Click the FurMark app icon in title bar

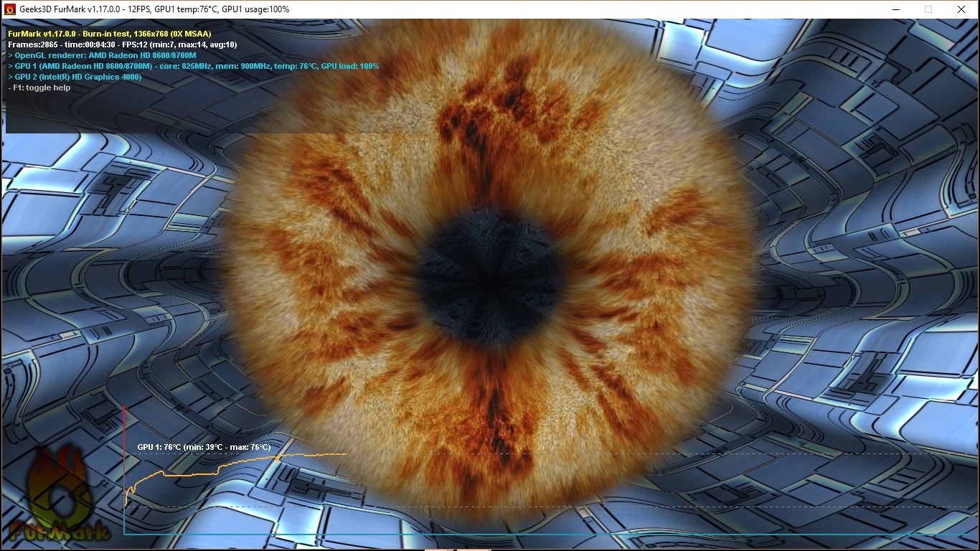(x=10, y=9)
